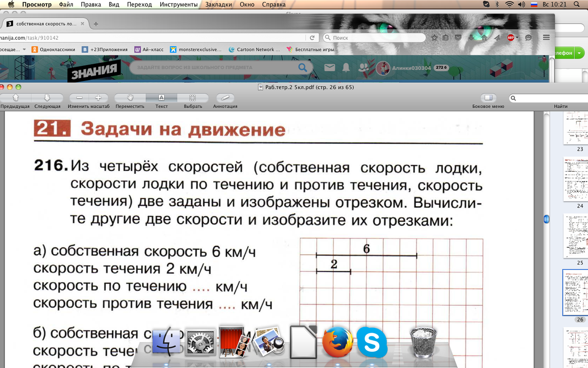Screen dimensions: 588x368
Task: Toggle the Боковое меню sidebar
Action: (x=488, y=98)
